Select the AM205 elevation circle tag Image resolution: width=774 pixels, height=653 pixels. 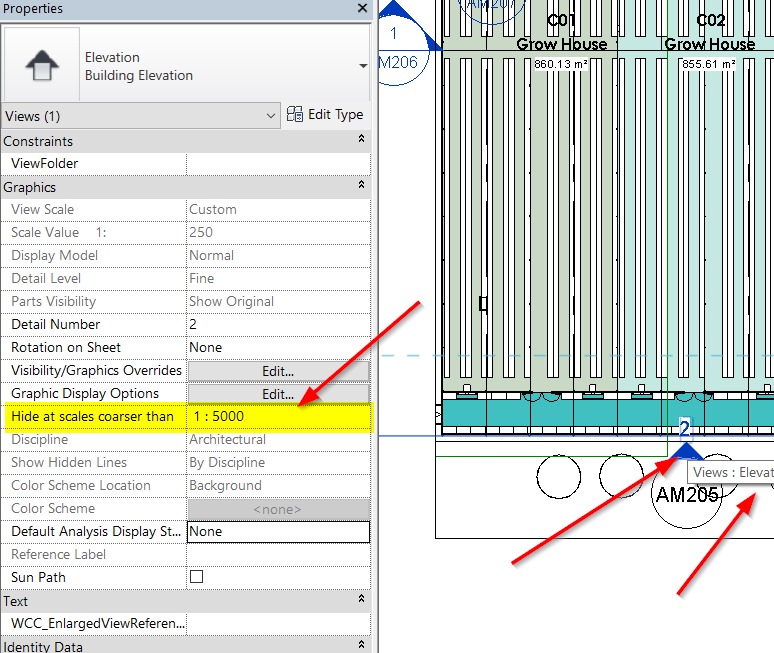(686, 493)
